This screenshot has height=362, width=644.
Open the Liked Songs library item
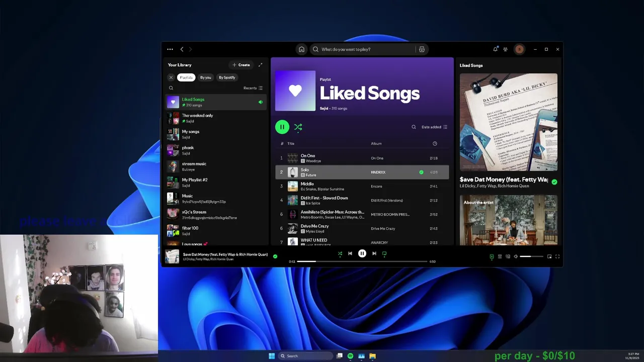[x=216, y=102]
